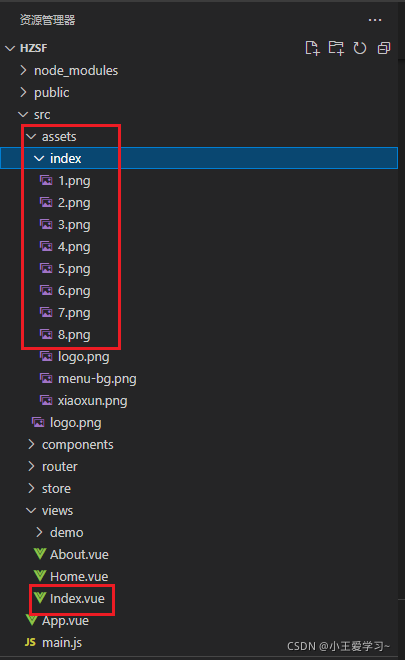Refresh the explorer with the refresh icon

coord(360,48)
